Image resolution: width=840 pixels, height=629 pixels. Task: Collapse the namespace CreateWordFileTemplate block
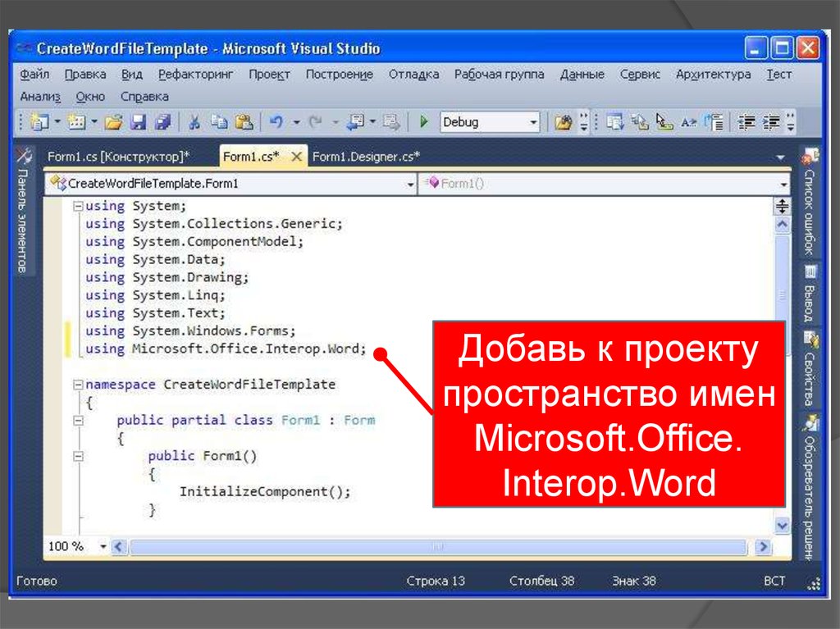pos(77,384)
